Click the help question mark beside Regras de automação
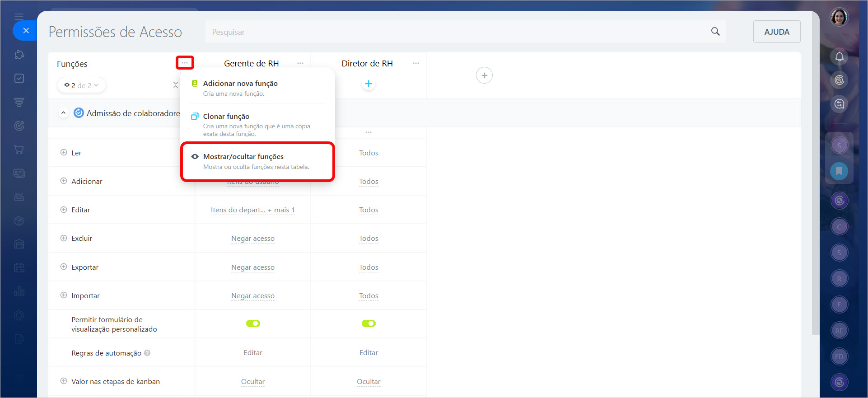This screenshot has height=398, width=868. pos(147,353)
